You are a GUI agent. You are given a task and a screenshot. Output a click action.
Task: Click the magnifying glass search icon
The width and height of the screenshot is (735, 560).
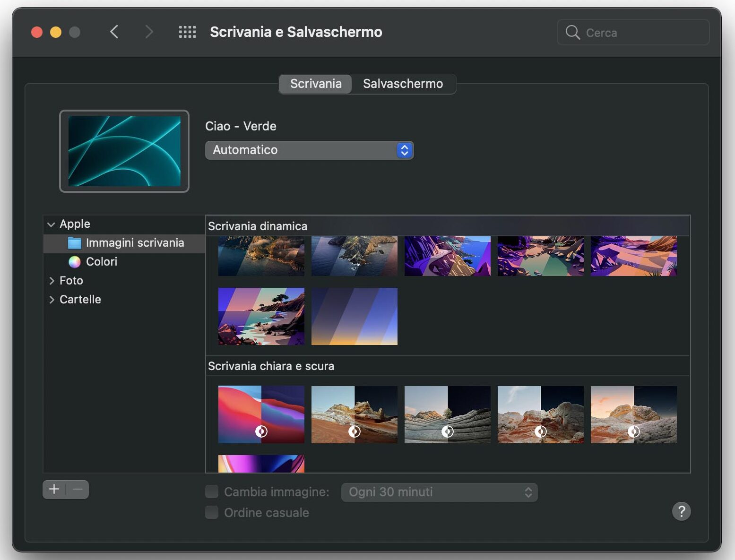pos(572,33)
